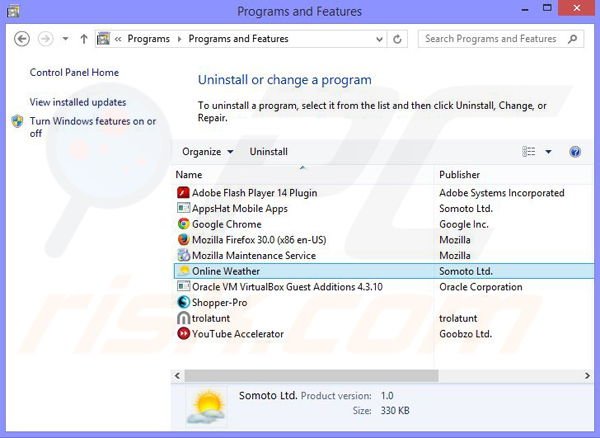Minimize the Programs and Features window

(525, 9)
